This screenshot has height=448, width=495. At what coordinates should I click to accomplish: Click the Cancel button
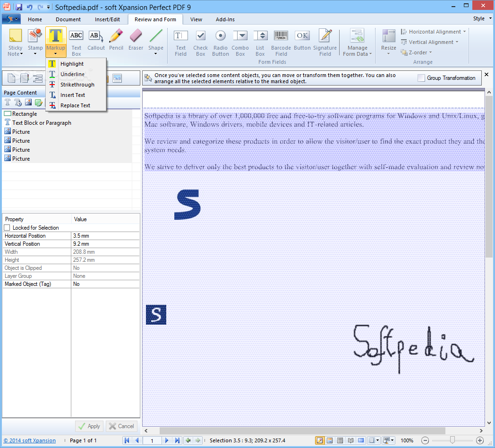(121, 426)
